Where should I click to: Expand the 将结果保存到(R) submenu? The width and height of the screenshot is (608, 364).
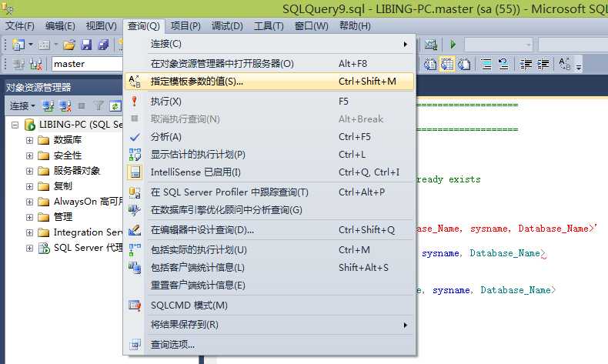269,325
